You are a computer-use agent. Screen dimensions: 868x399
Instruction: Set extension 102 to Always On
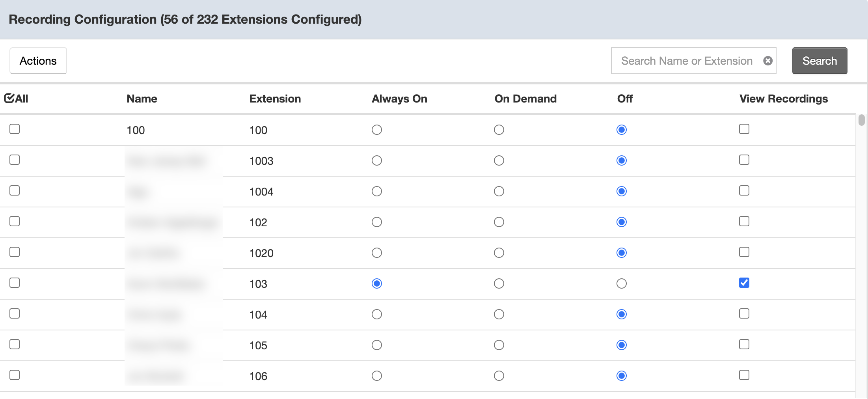(x=377, y=222)
